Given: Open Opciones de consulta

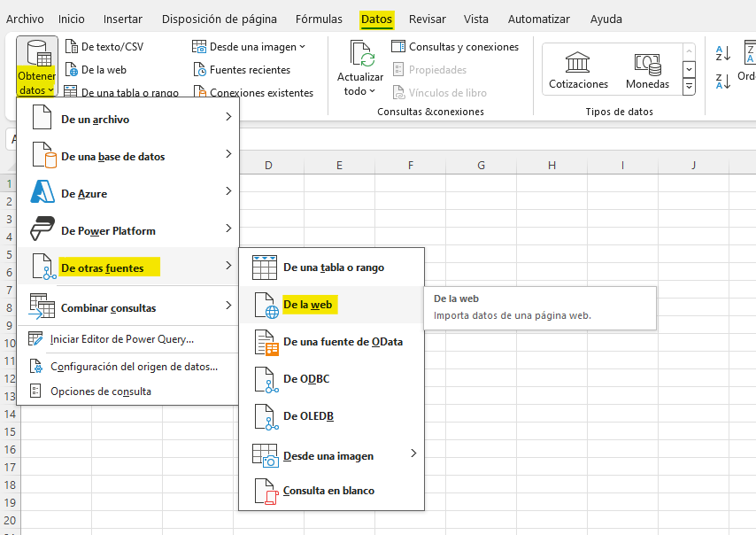Looking at the screenshot, I should [x=127, y=392].
